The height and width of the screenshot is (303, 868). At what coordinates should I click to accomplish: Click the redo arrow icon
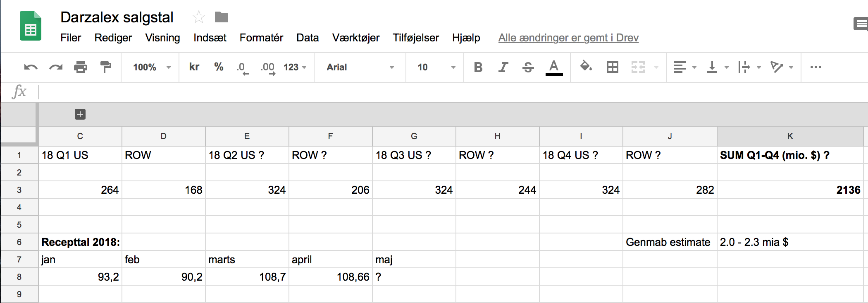(x=56, y=67)
